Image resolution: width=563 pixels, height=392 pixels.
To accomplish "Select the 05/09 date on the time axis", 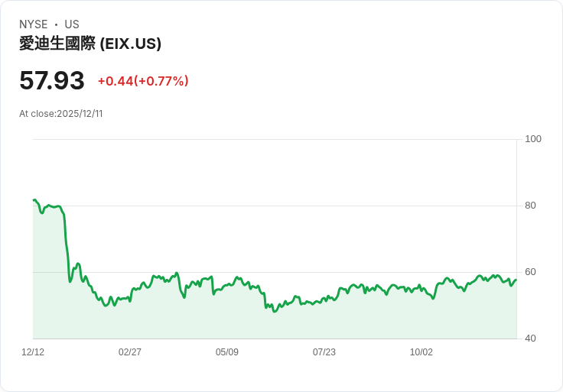I will coord(227,352).
